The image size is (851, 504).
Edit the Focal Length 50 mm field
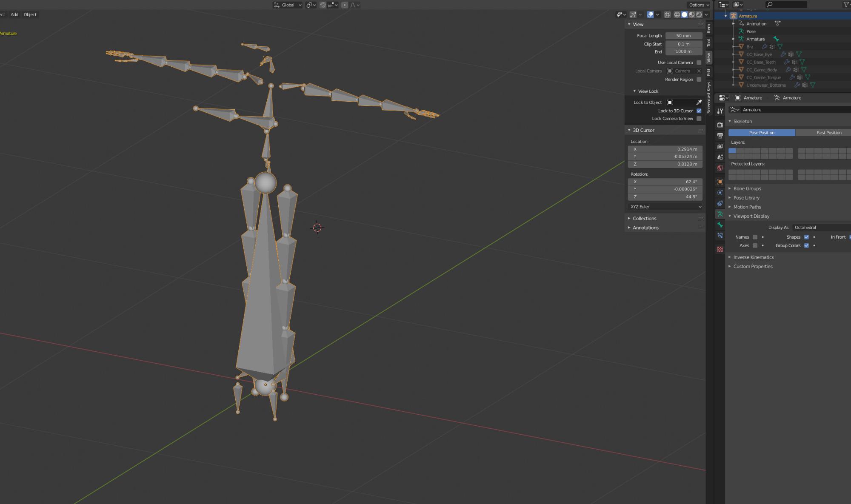(683, 36)
